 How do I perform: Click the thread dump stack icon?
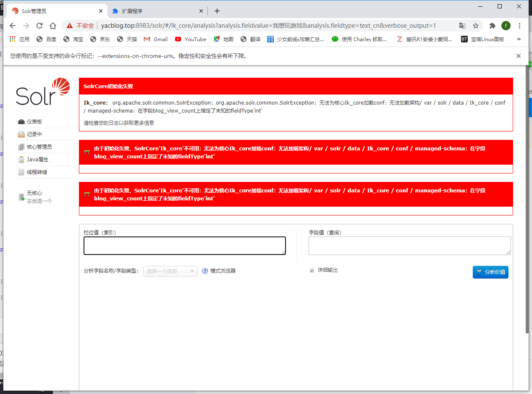point(21,172)
